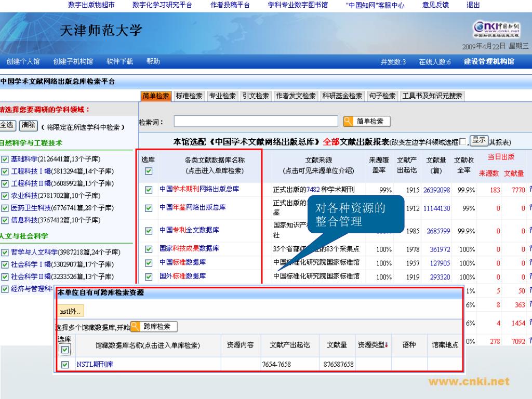
Task: Click the magnifier icon on the 简单检索 search button
Action: tap(348, 121)
